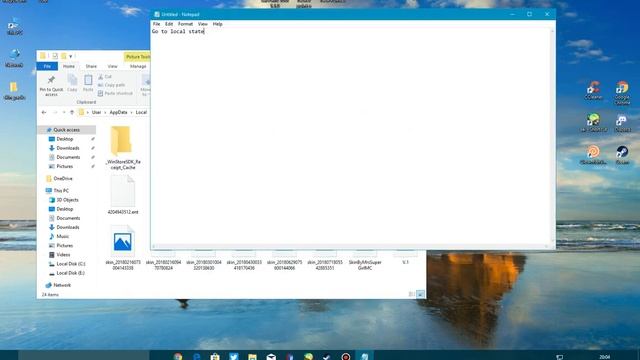The width and height of the screenshot is (640, 360).
Task: Open Notepad's Help menu
Action: pyautogui.click(x=218, y=24)
